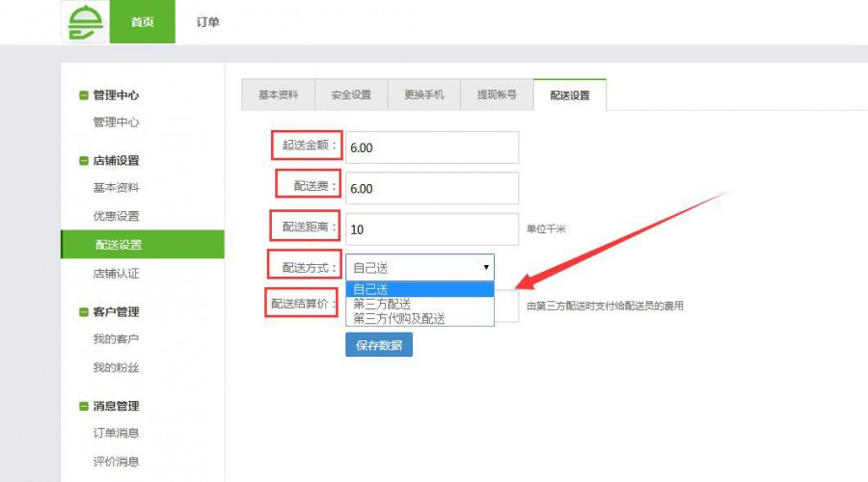868x482 pixels.
Task: Open 基本资料 in the sidebar
Action: [x=116, y=188]
